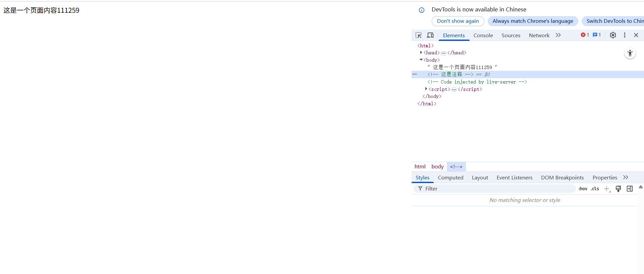
Task: Select the opening html tag row
Action: coord(528,46)
